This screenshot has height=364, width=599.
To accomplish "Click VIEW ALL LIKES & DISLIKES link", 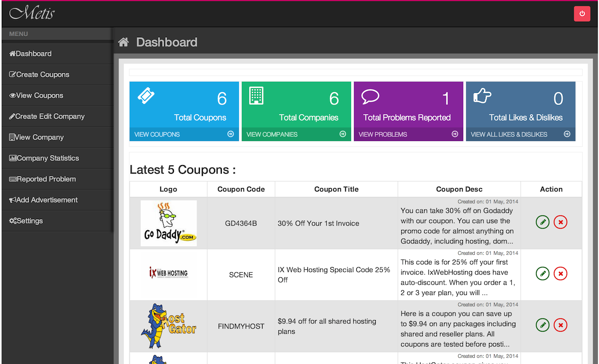I will coord(509,135).
